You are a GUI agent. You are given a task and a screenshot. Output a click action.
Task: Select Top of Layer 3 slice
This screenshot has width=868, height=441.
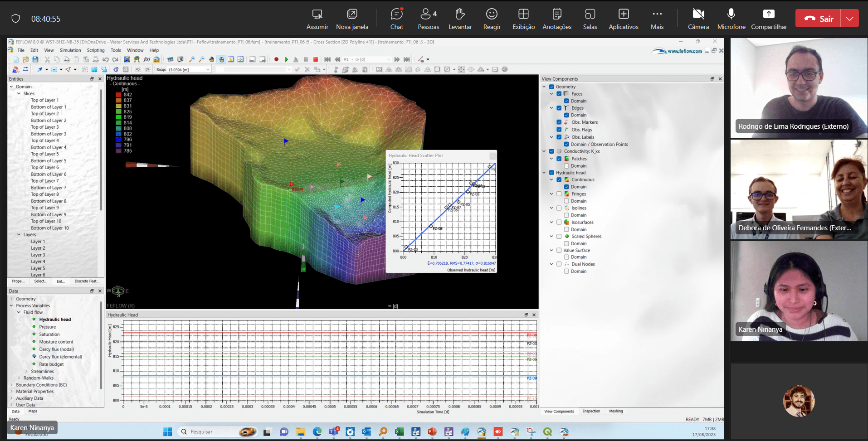coord(44,127)
